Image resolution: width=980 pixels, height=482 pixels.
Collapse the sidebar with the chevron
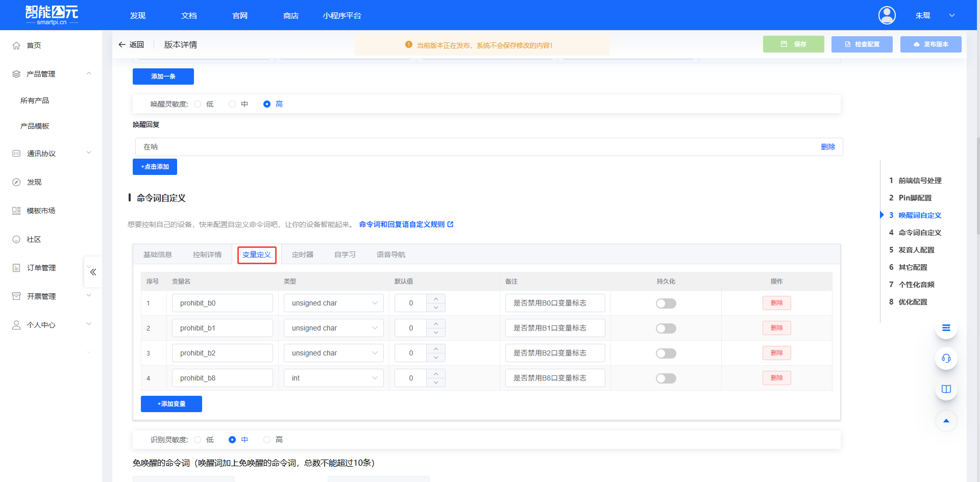92,272
